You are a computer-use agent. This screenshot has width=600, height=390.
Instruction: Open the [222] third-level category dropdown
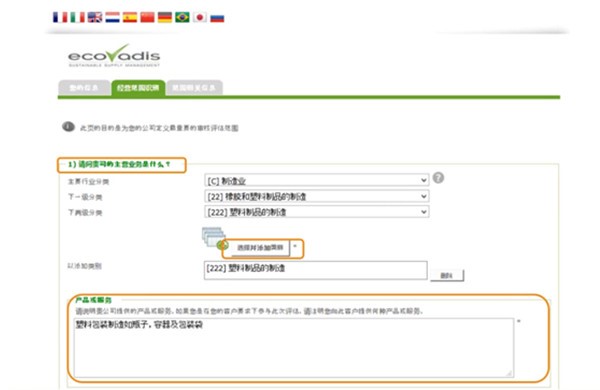point(317,212)
